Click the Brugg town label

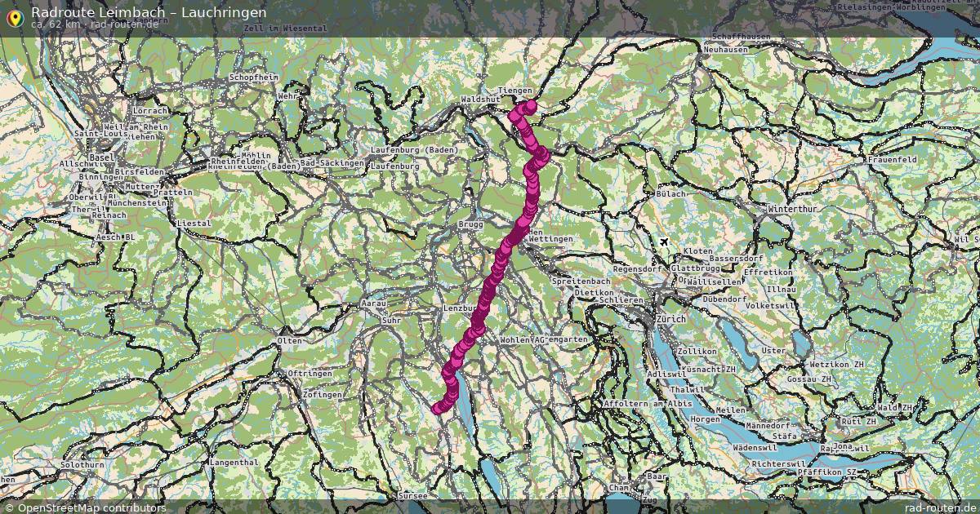(471, 224)
